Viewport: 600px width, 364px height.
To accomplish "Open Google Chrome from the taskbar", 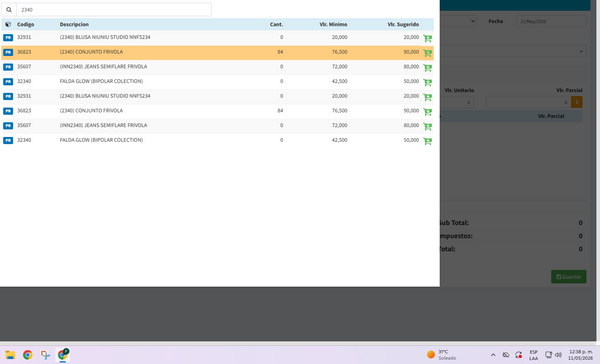I will tap(28, 355).
